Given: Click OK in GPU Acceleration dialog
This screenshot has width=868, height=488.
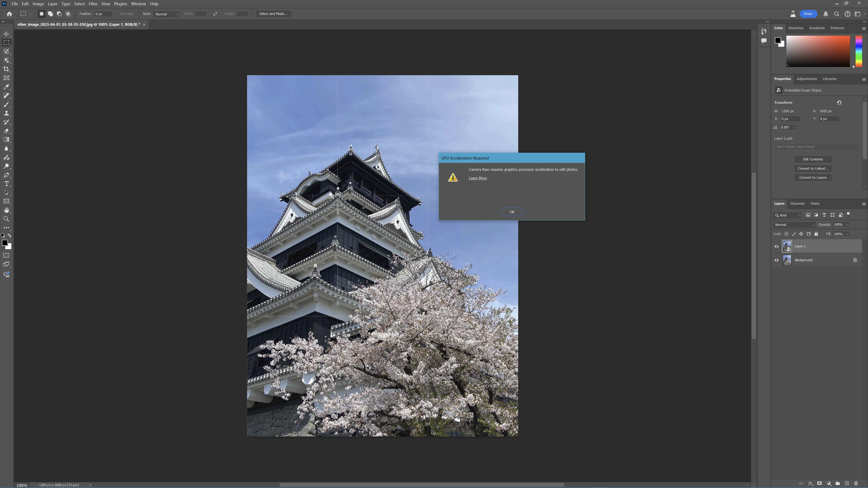Looking at the screenshot, I should point(511,212).
